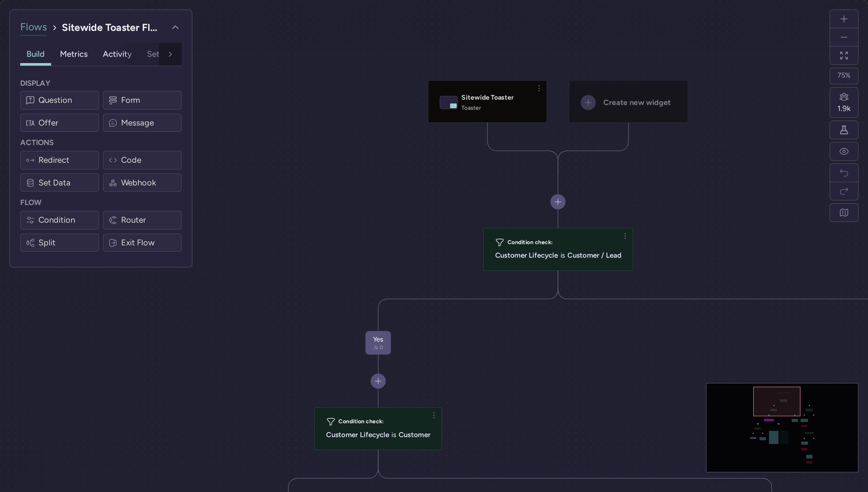The width and height of the screenshot is (868, 492).
Task: Click Create new widget card
Action: [628, 102]
